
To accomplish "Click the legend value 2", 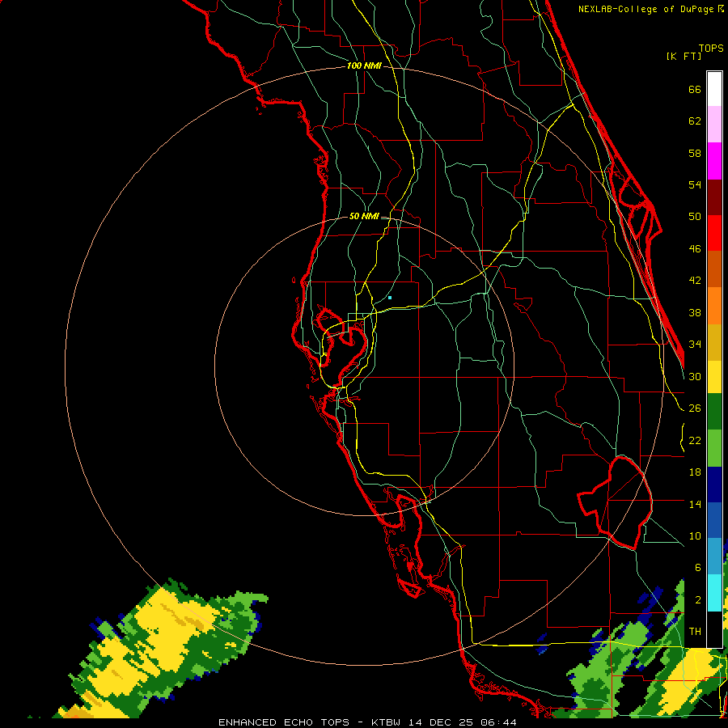I will point(697,599).
